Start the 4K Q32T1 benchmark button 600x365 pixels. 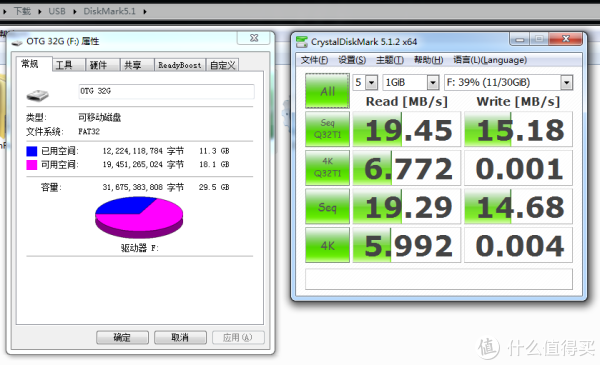(x=327, y=168)
